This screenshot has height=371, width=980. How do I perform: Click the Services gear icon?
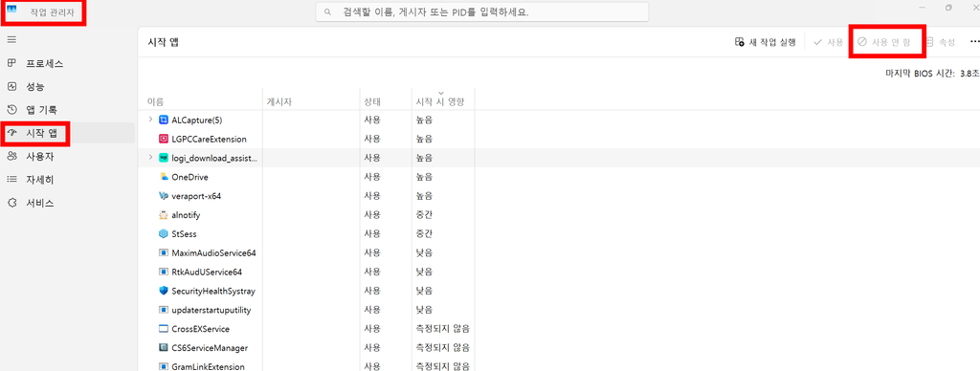(x=11, y=203)
